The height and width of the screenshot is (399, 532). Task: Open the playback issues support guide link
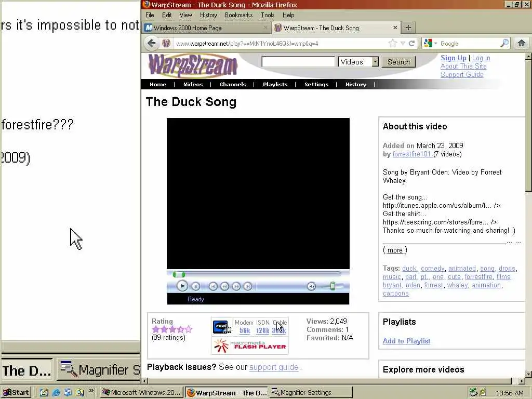pos(274,367)
